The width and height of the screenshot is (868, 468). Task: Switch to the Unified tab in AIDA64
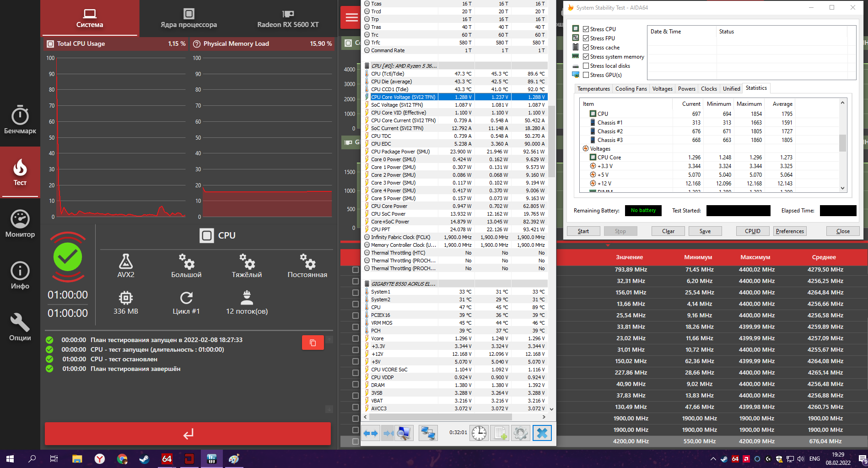tap(731, 89)
